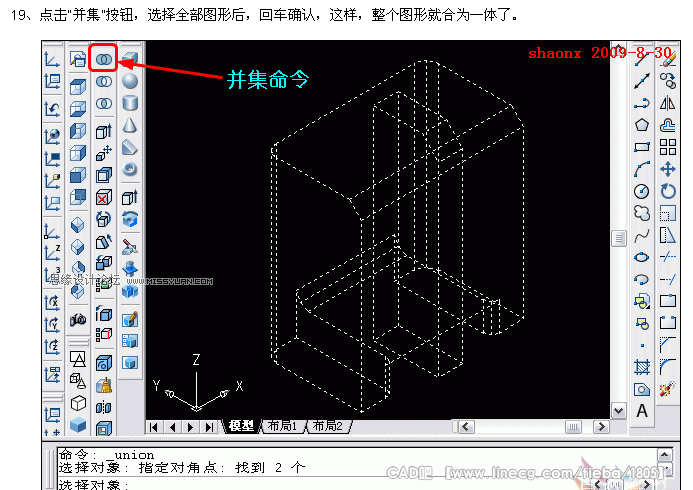
Task: Switch to the 模型 tab
Action: 241,426
